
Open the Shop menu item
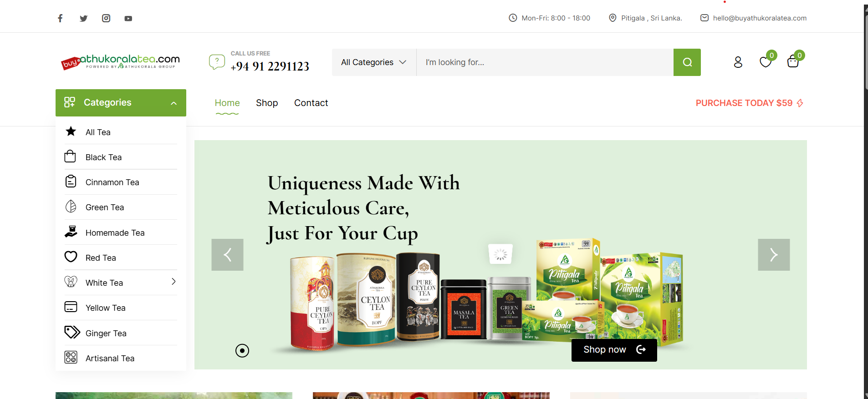tap(267, 103)
